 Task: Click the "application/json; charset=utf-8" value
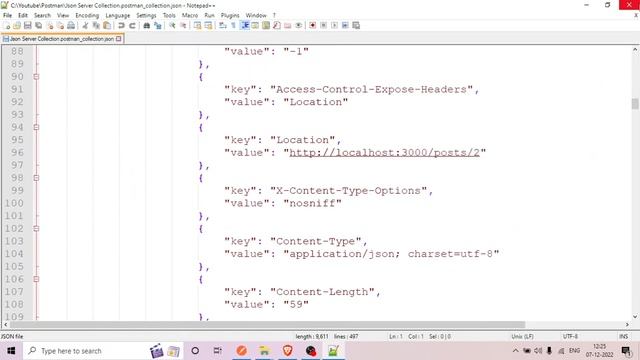click(x=391, y=254)
